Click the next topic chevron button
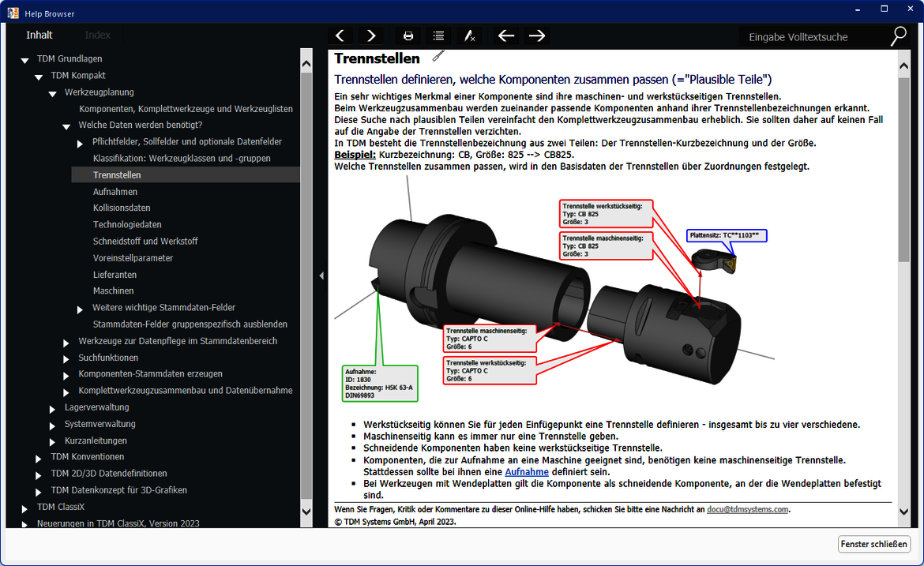 371,36
